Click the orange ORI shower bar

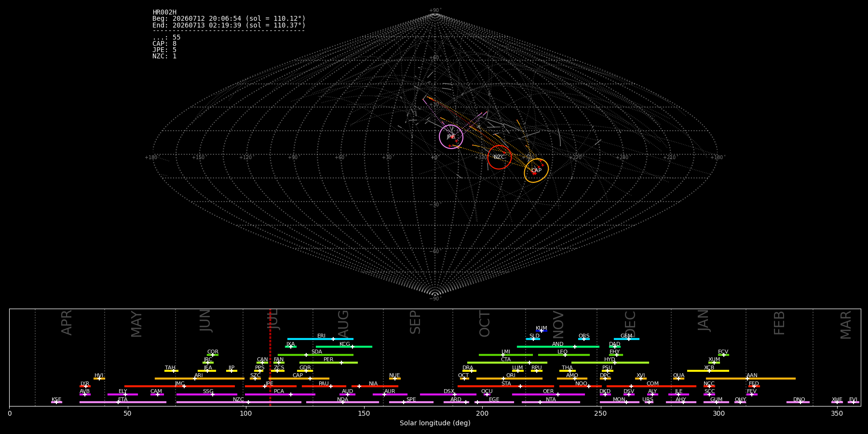pos(509,379)
